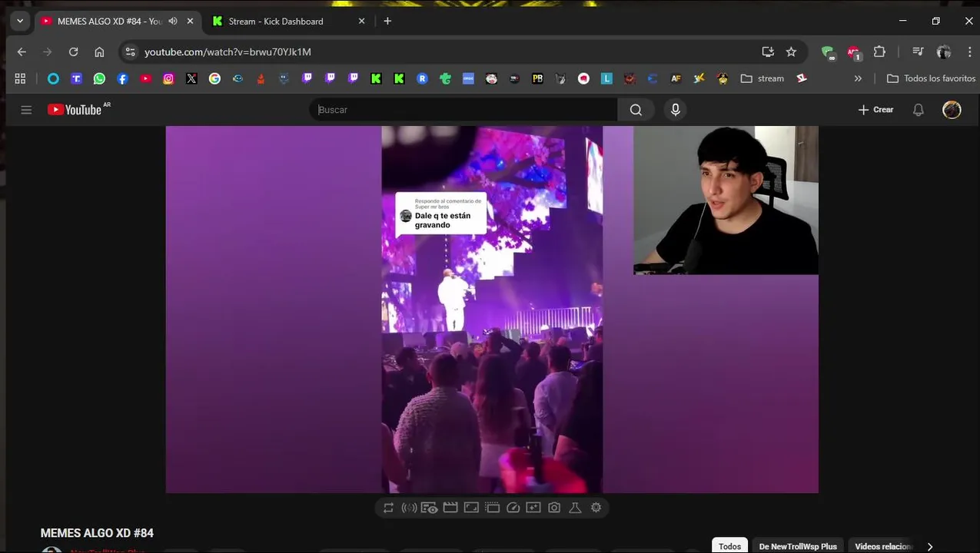Image resolution: width=980 pixels, height=553 pixels.
Task: Expand hidden bookmarks double chevron
Action: (x=858, y=78)
